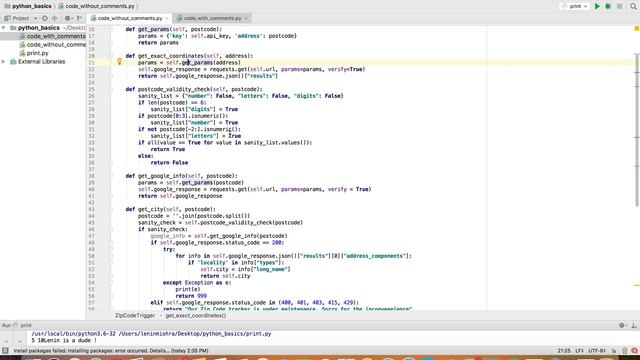Expand External Libraries node
The width and height of the screenshot is (640, 360).
[x=4, y=62]
